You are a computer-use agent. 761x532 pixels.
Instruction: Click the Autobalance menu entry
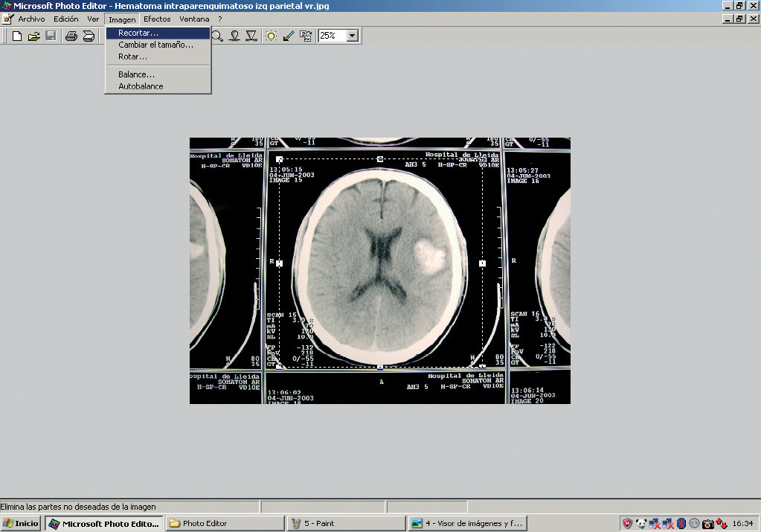point(141,86)
